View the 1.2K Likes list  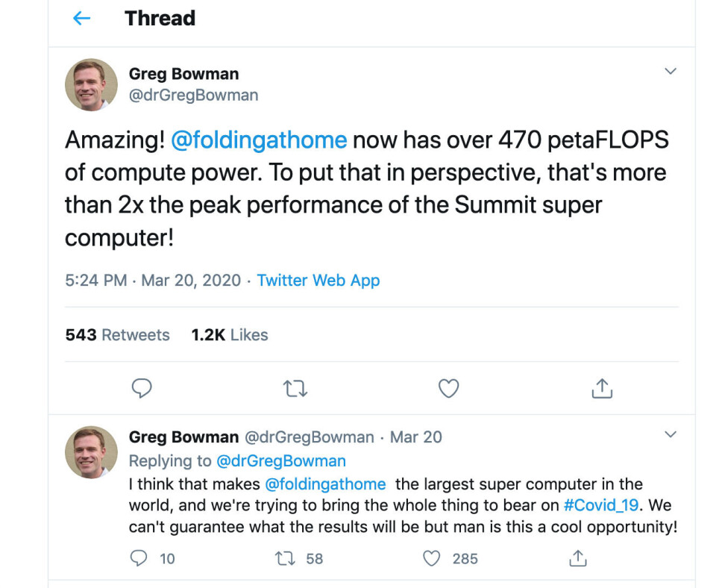(x=229, y=335)
